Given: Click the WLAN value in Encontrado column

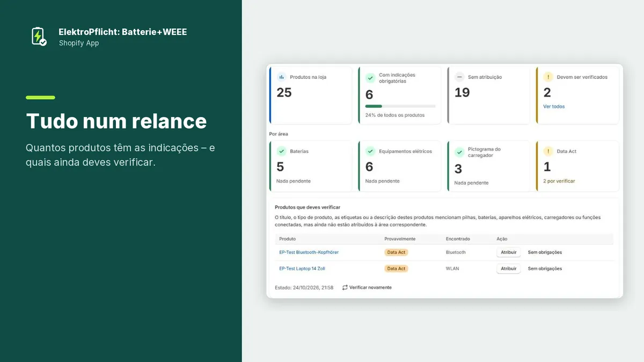Looking at the screenshot, I should (452, 268).
